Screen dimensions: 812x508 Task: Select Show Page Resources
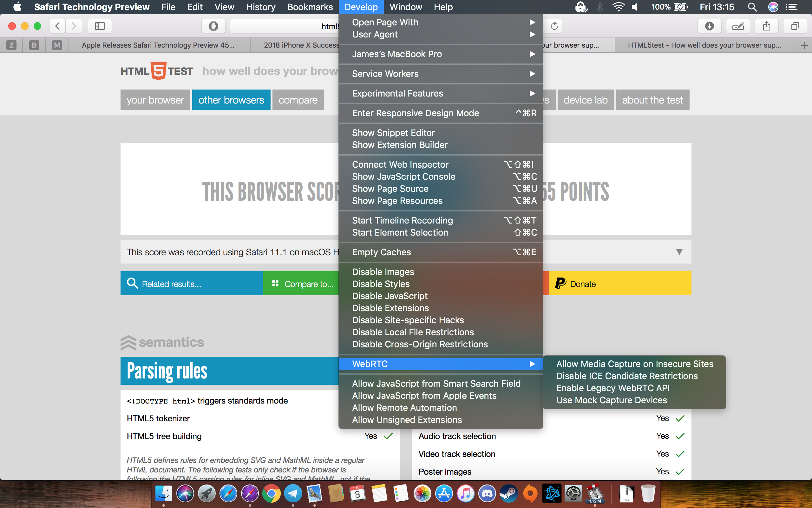click(441, 201)
